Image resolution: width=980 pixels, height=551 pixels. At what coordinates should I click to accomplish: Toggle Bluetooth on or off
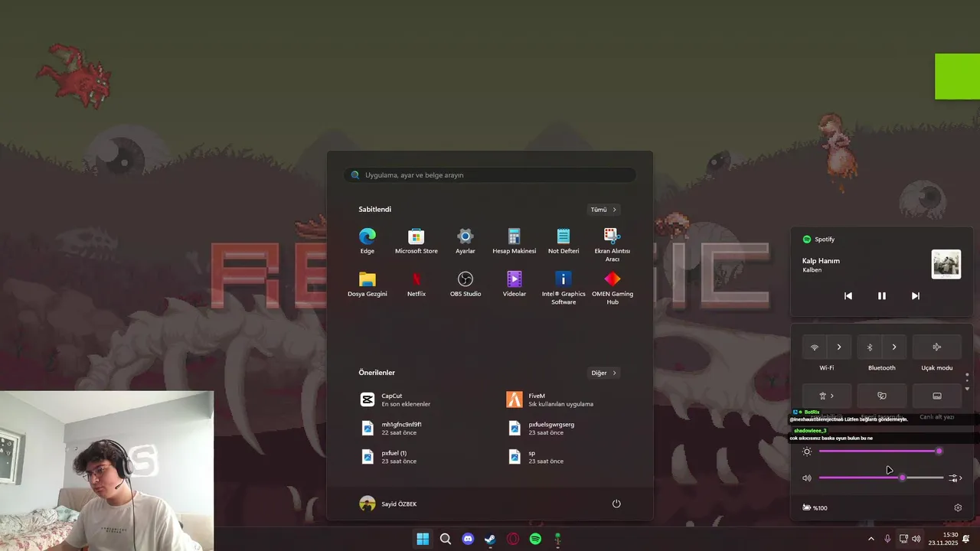(870, 347)
